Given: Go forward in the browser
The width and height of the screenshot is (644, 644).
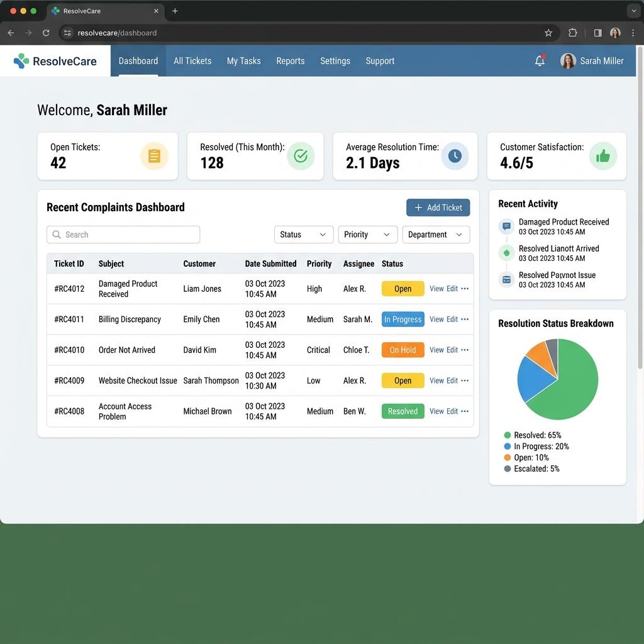Looking at the screenshot, I should tap(28, 33).
